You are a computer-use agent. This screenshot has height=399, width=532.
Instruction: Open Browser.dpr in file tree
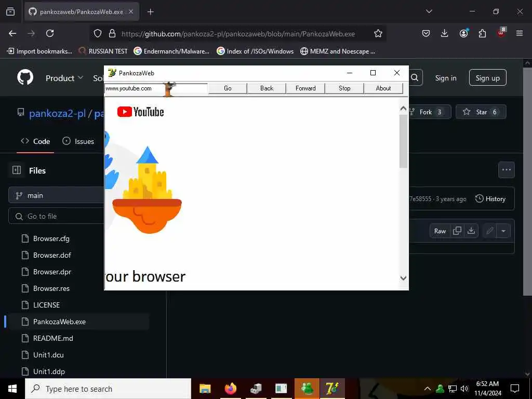(52, 272)
